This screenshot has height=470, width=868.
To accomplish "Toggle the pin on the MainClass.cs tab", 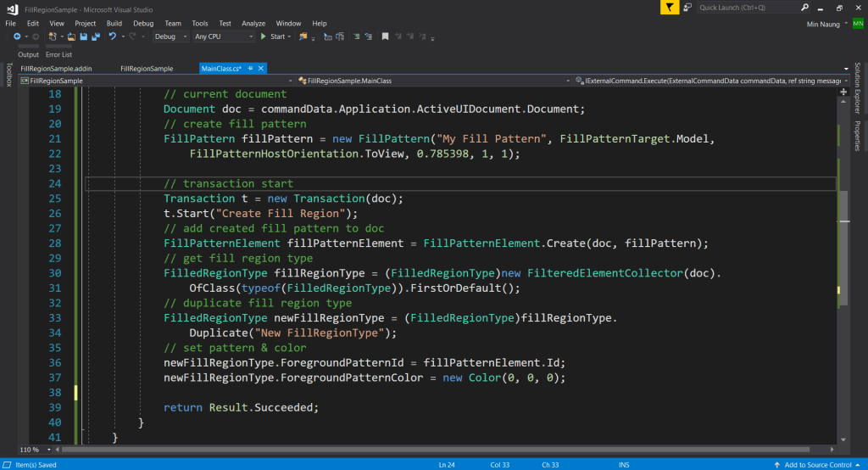I will pyautogui.click(x=251, y=68).
